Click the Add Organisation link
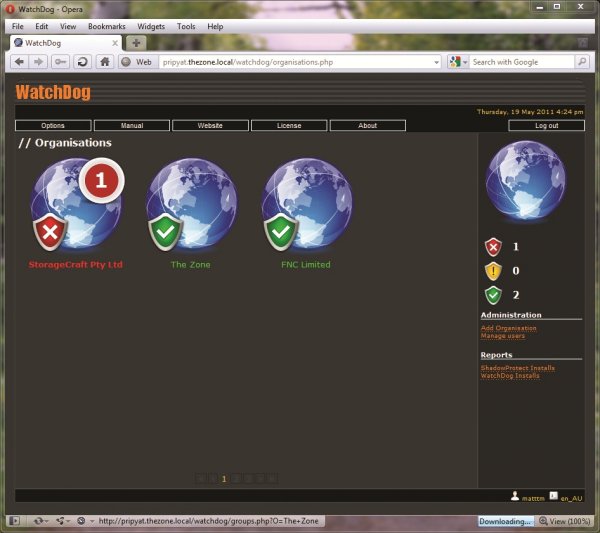Image resolution: width=600 pixels, height=533 pixels. (509, 328)
